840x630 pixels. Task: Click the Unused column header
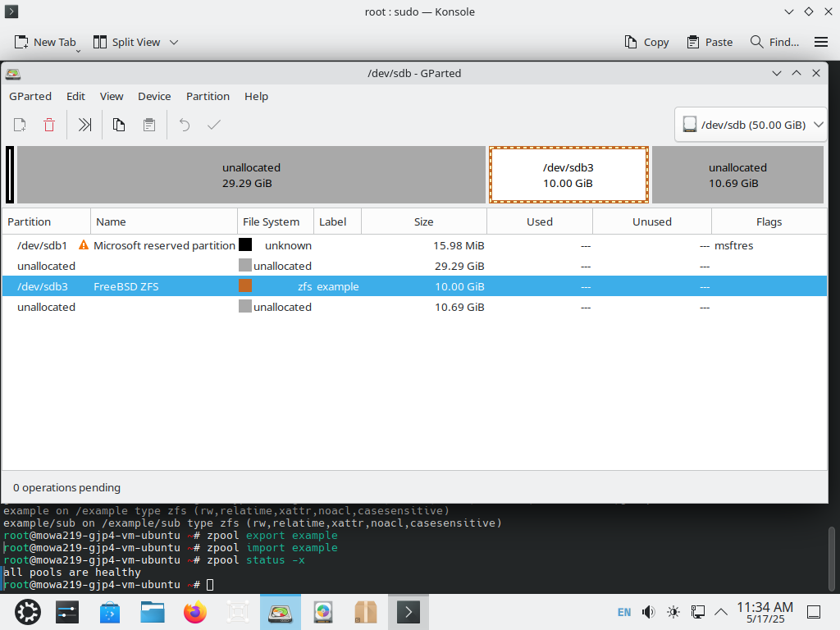click(x=652, y=221)
